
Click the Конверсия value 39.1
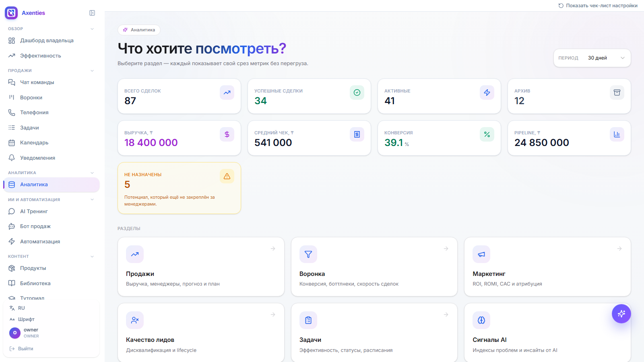pos(394,142)
